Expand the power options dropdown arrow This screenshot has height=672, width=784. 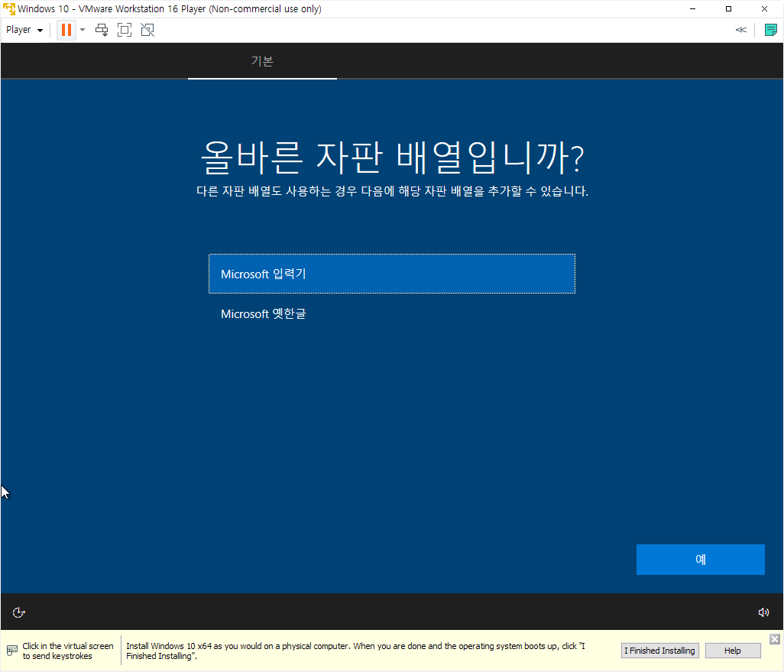click(83, 30)
